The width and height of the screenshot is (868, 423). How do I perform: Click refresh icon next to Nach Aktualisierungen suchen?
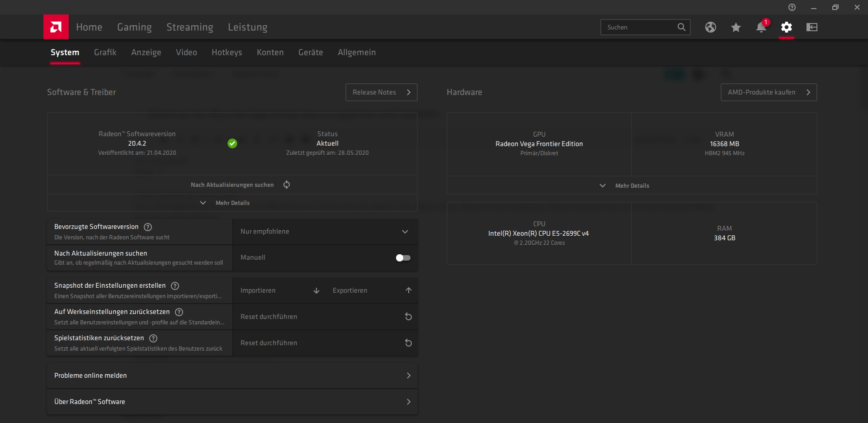coord(287,185)
